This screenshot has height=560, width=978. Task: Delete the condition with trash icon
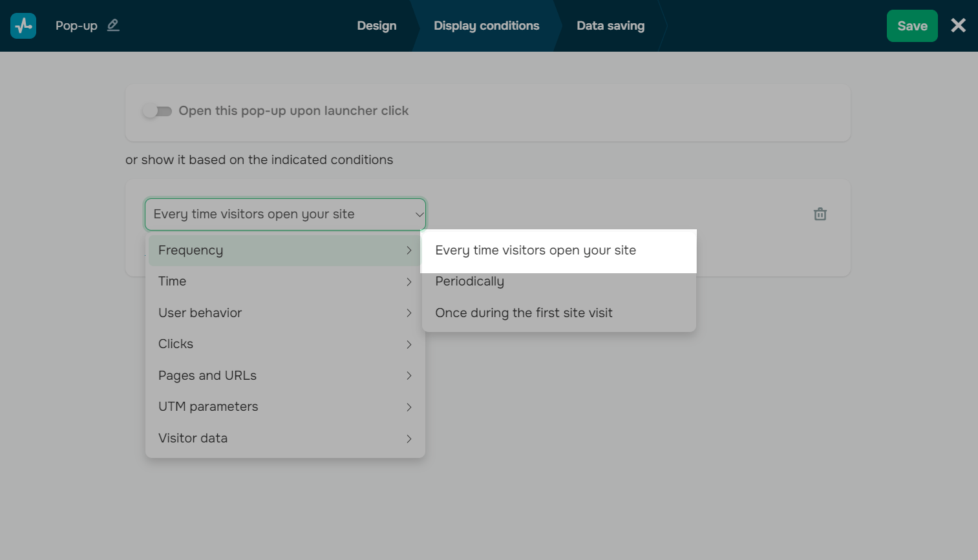coord(820,214)
